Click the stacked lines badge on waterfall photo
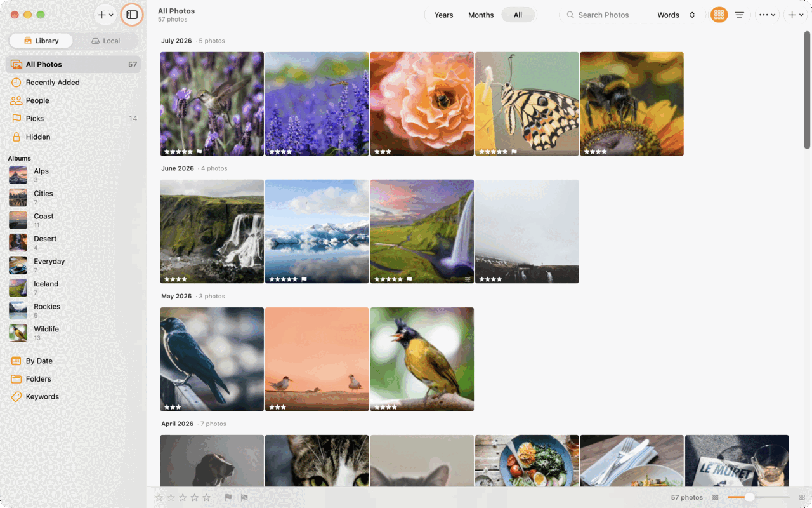Screen dimensions: 812x508 468,279
